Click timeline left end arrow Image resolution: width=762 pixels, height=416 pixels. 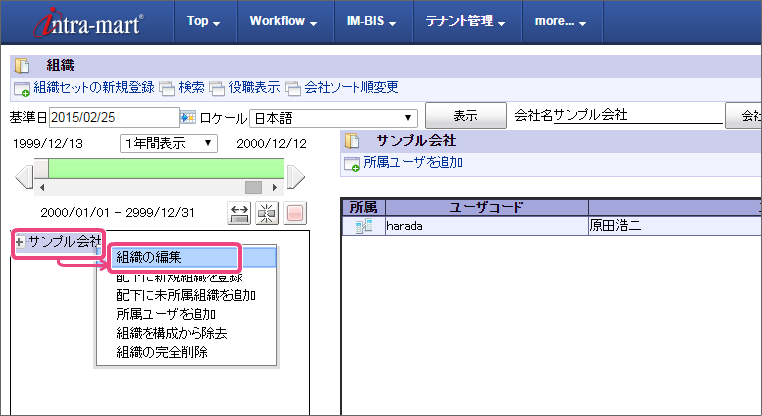24,177
